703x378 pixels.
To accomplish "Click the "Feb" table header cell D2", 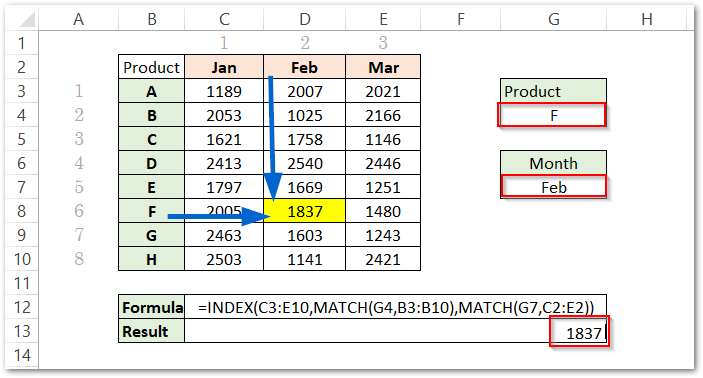I will pyautogui.click(x=305, y=67).
